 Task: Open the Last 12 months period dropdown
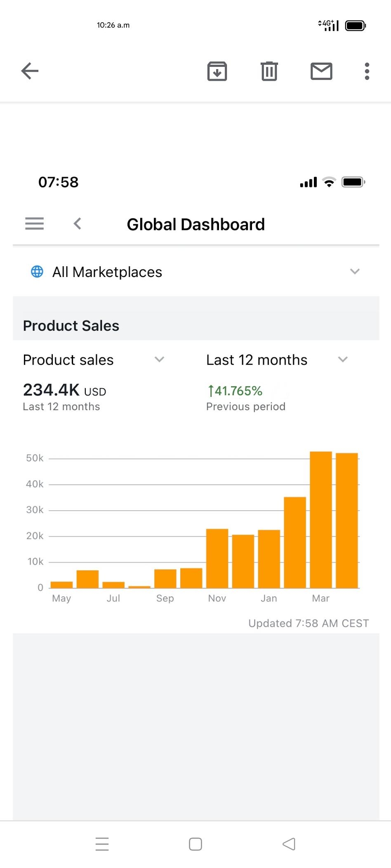tap(343, 359)
